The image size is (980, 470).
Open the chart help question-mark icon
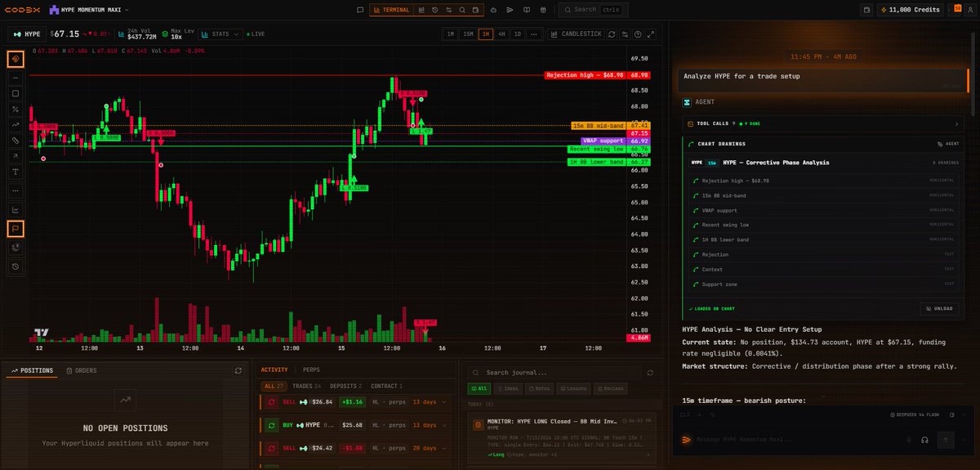coord(638,34)
